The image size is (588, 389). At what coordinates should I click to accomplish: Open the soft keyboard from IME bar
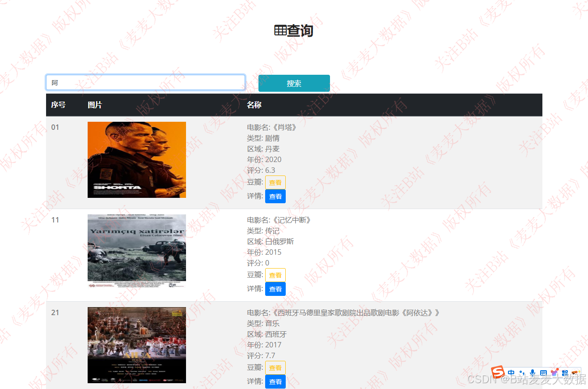(543, 373)
